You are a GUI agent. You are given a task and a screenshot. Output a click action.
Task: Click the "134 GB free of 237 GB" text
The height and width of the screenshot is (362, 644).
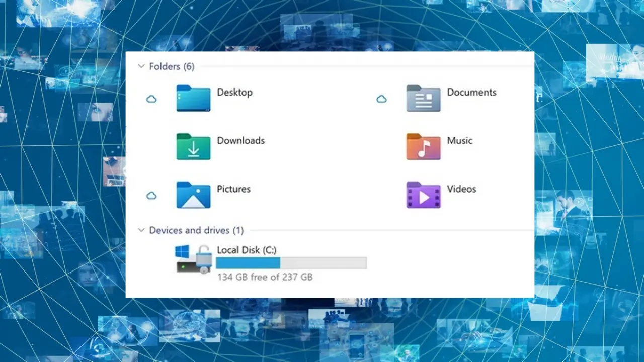pyautogui.click(x=265, y=277)
